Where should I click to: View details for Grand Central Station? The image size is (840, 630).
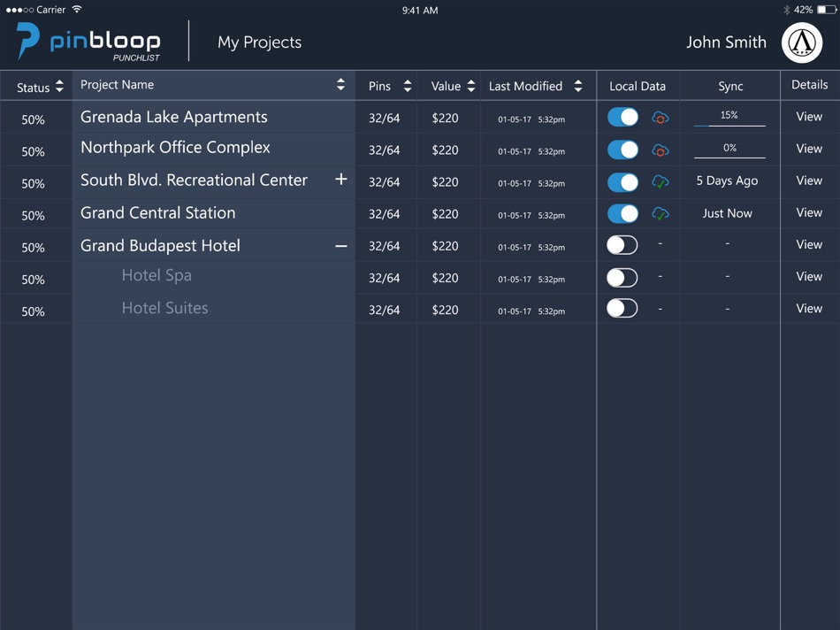(809, 213)
